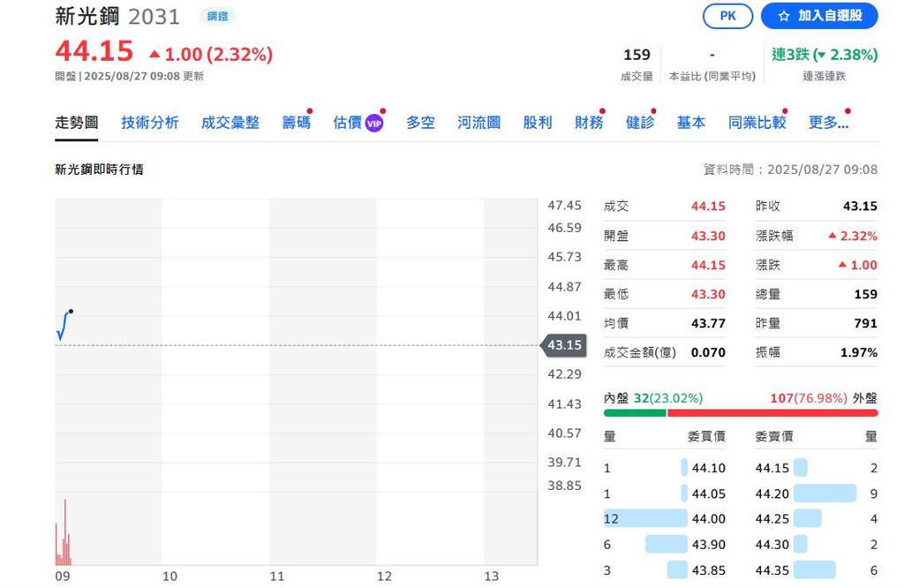
Task: Click the 均價 value 43.77
Action: 708,324
